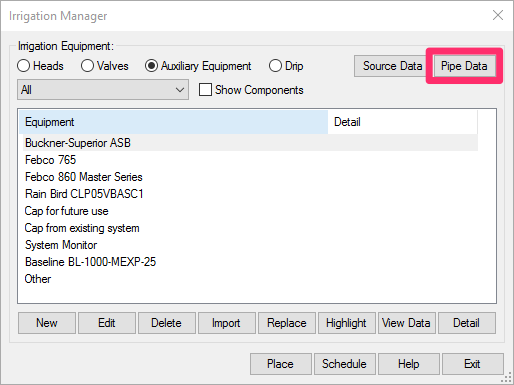
Task: Select the Other equipment row
Action: (251, 279)
